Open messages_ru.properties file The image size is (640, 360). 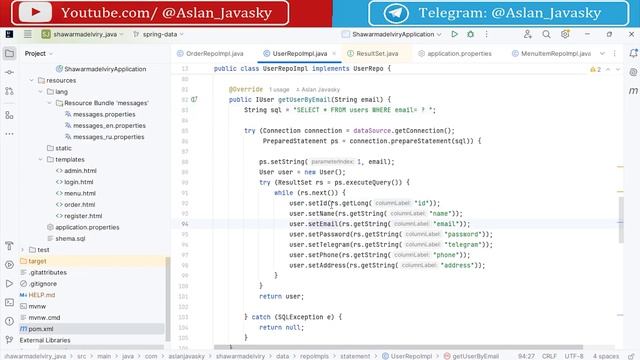pyautogui.click(x=109, y=137)
